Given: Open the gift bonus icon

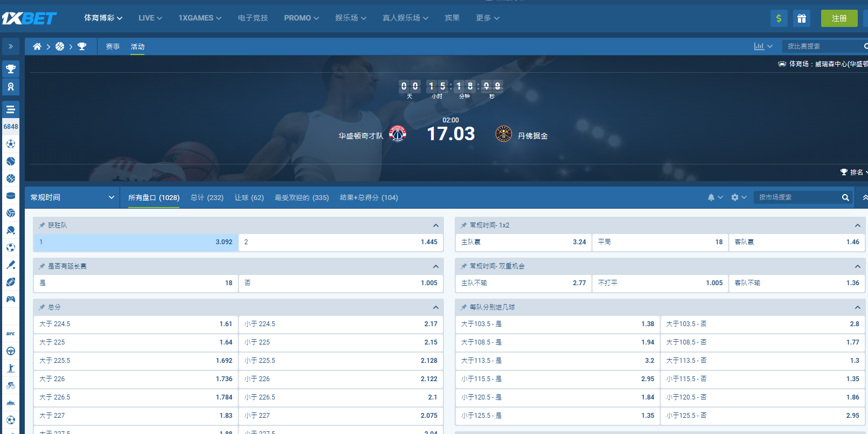Looking at the screenshot, I should click(x=801, y=18).
